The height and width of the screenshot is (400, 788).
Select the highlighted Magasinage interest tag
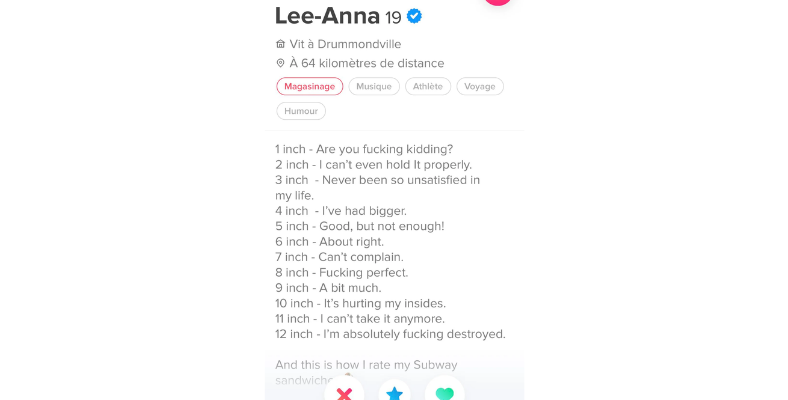(x=309, y=87)
